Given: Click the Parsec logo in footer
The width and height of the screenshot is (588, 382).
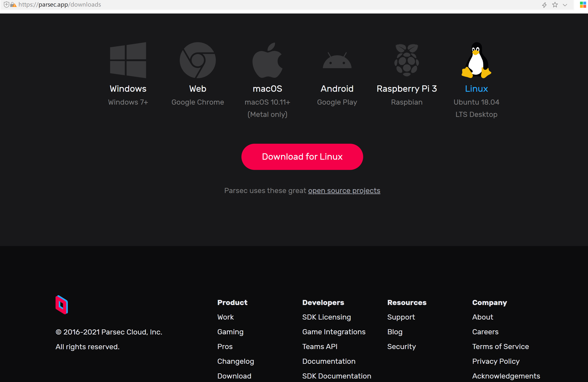Looking at the screenshot, I should point(62,304).
